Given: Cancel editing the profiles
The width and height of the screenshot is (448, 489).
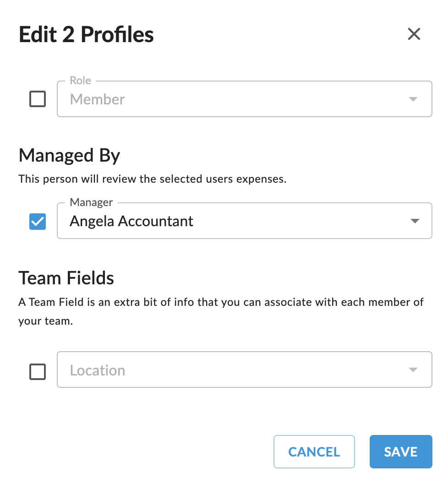Looking at the screenshot, I should click(314, 452).
